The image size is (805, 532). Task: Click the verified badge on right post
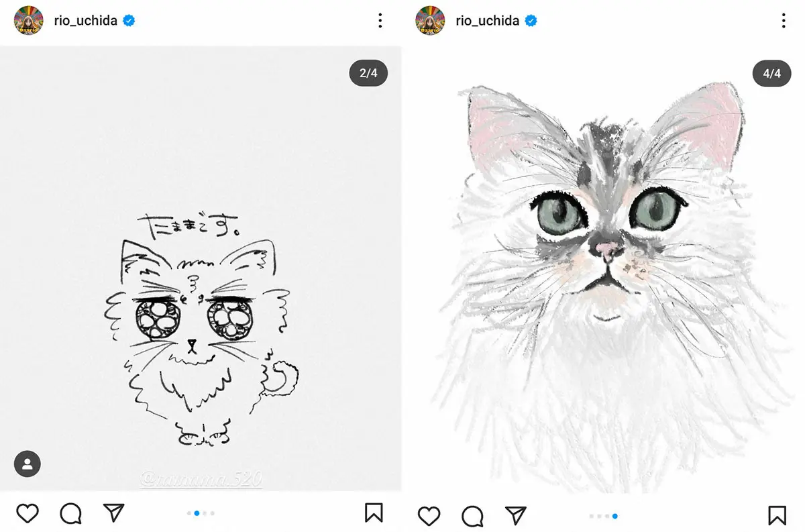click(531, 21)
